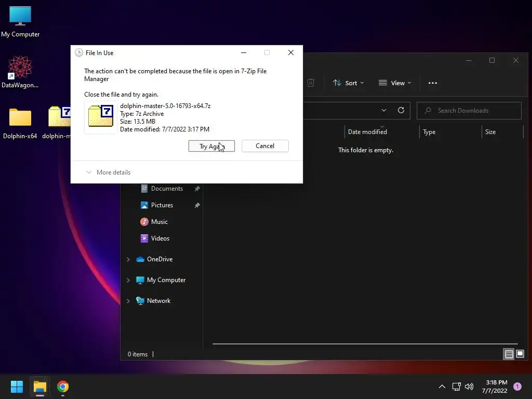Open Sort dropdown in File Explorer
This screenshot has height=399, width=532.
348,83
